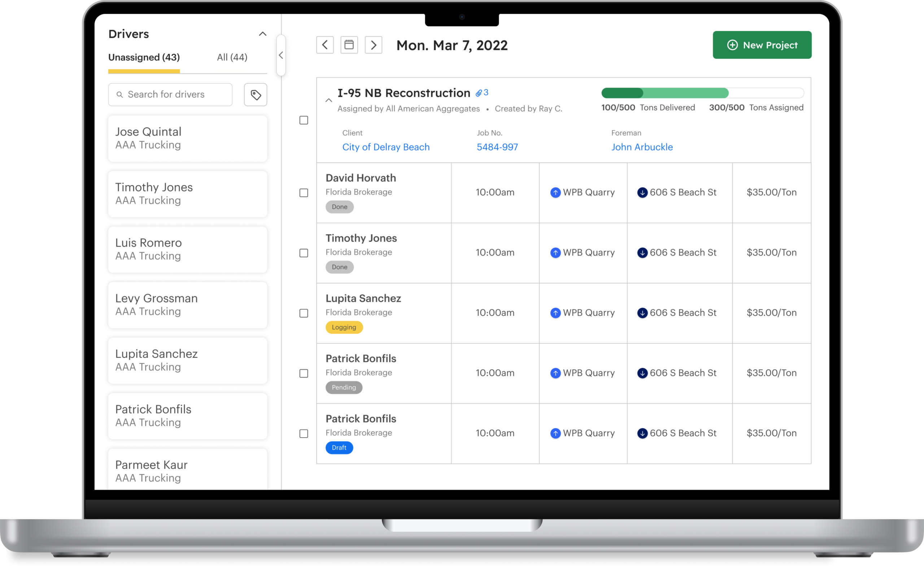
Task: Select the David Horvath row checkbox
Action: click(304, 193)
